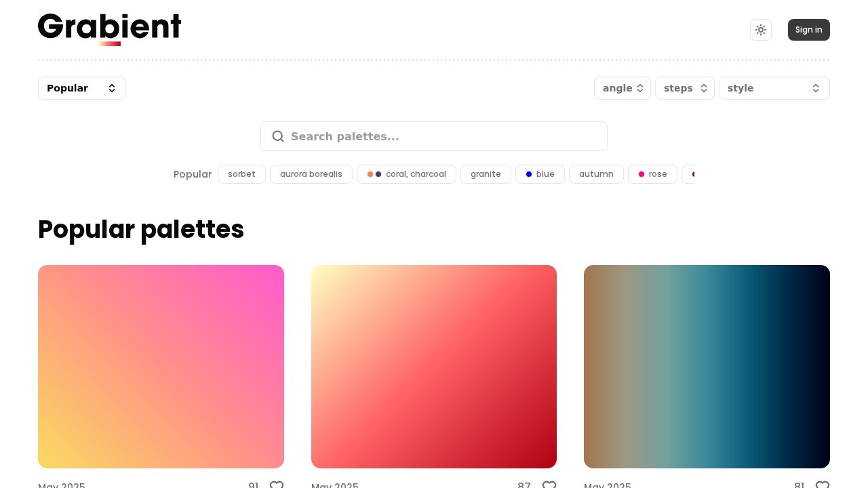Expand the angle dropdown

[623, 88]
